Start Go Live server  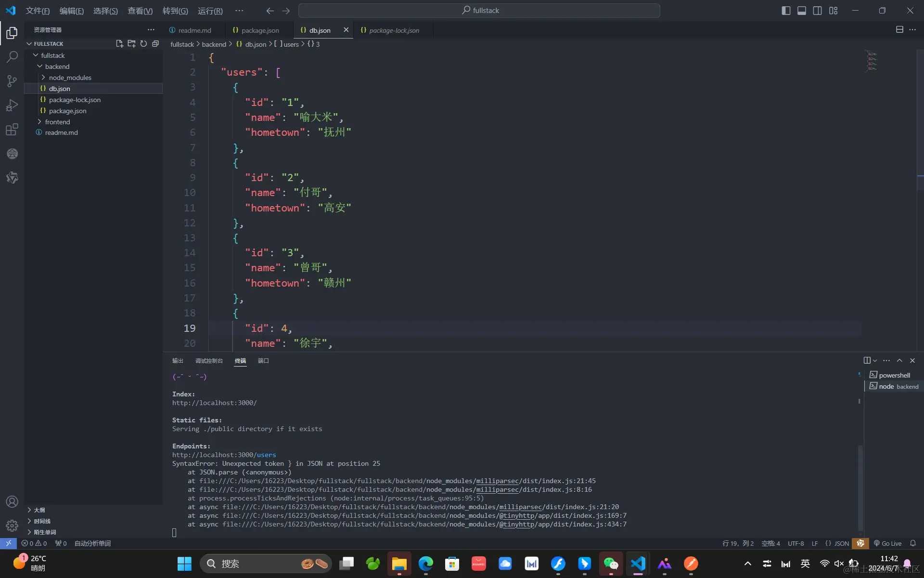click(887, 543)
